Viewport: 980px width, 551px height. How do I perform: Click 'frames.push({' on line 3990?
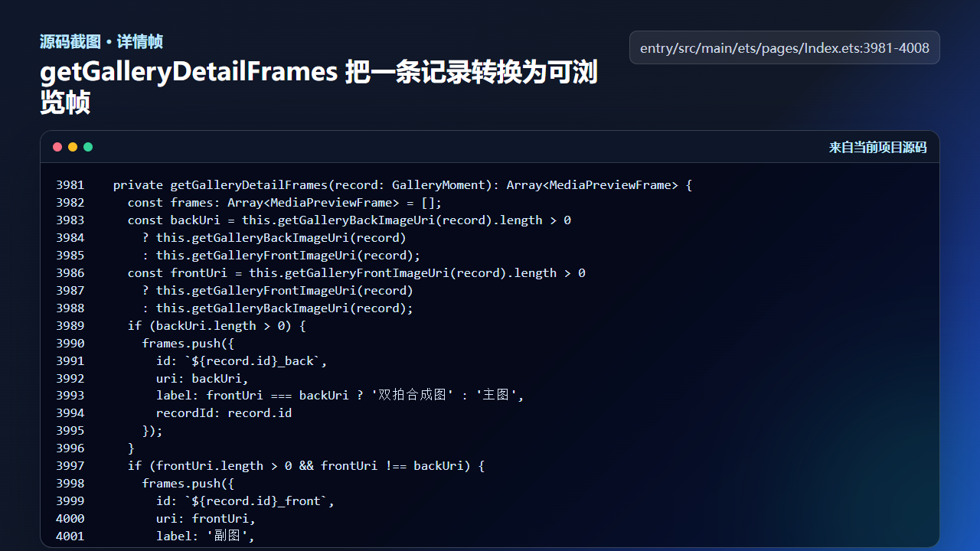[x=188, y=344]
